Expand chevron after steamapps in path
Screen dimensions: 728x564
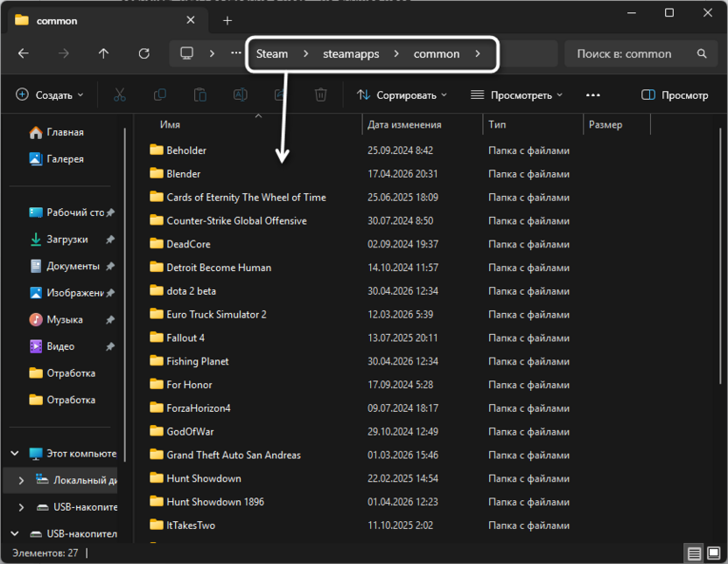[396, 54]
